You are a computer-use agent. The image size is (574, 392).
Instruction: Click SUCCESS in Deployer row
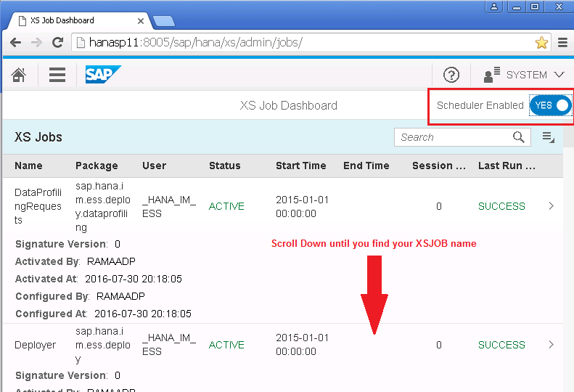click(501, 345)
